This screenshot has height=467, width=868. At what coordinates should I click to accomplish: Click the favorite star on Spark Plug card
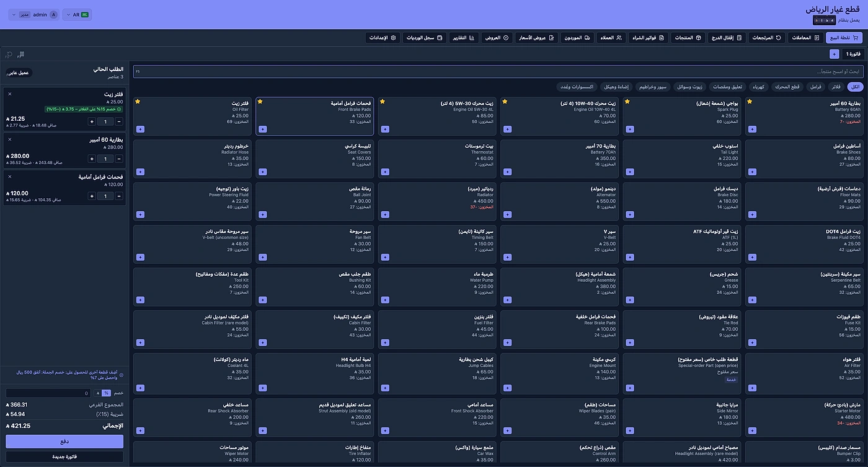627,102
